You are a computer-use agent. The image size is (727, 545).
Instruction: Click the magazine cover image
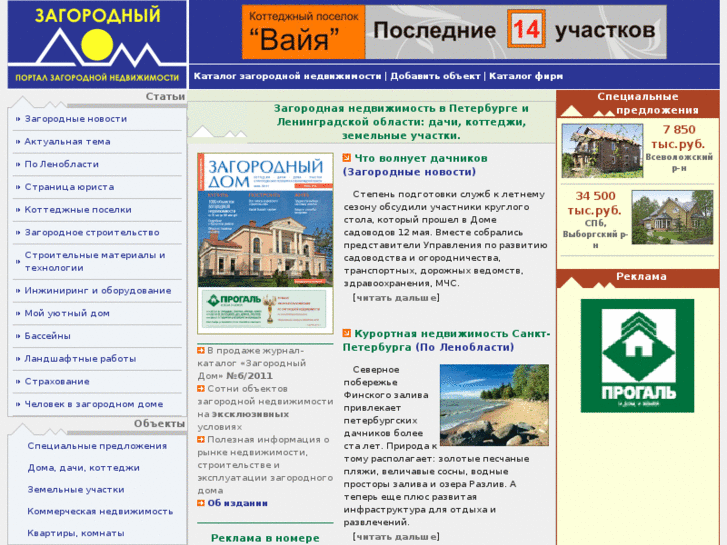pyautogui.click(x=265, y=244)
